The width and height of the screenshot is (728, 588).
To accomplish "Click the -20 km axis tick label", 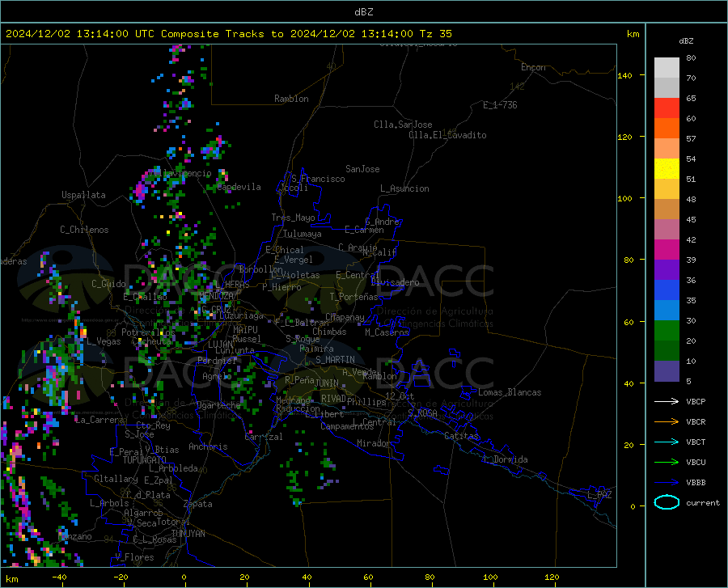I will coord(121,577).
